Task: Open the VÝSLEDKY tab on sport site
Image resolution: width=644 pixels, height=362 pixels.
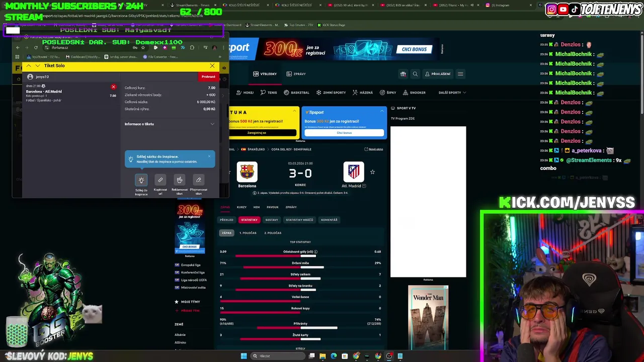Action: (265, 74)
